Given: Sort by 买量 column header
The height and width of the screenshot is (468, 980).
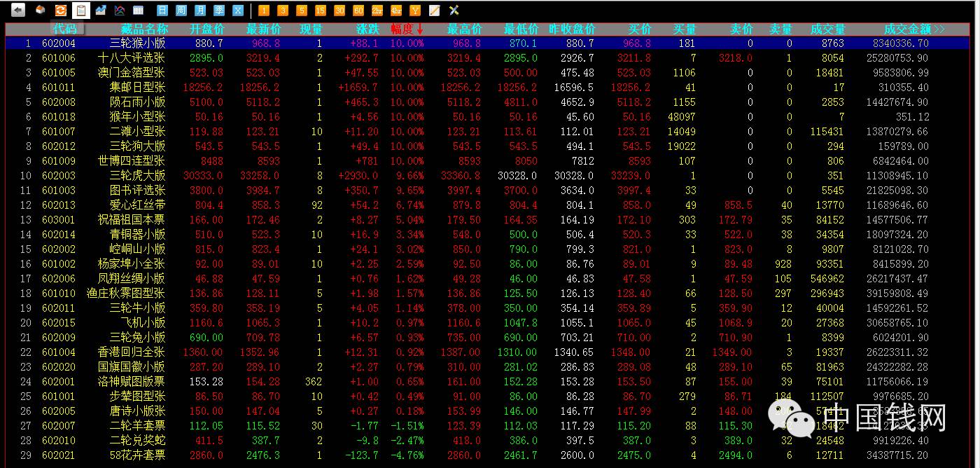Looking at the screenshot, I should tap(685, 29).
